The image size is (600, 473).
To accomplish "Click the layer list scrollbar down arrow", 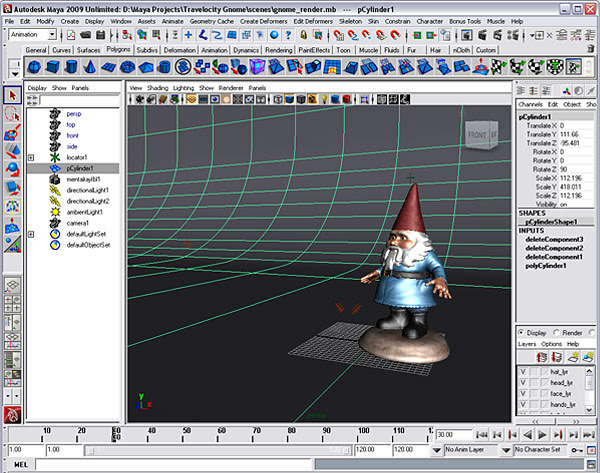I will (589, 409).
